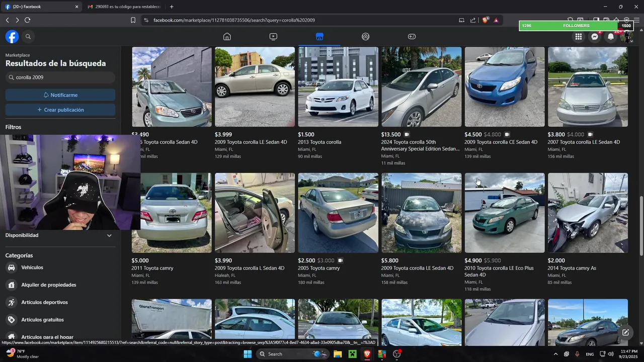Open the $2.000 damaged silver camry photo
This screenshot has height=362, width=644.
coord(588,213)
